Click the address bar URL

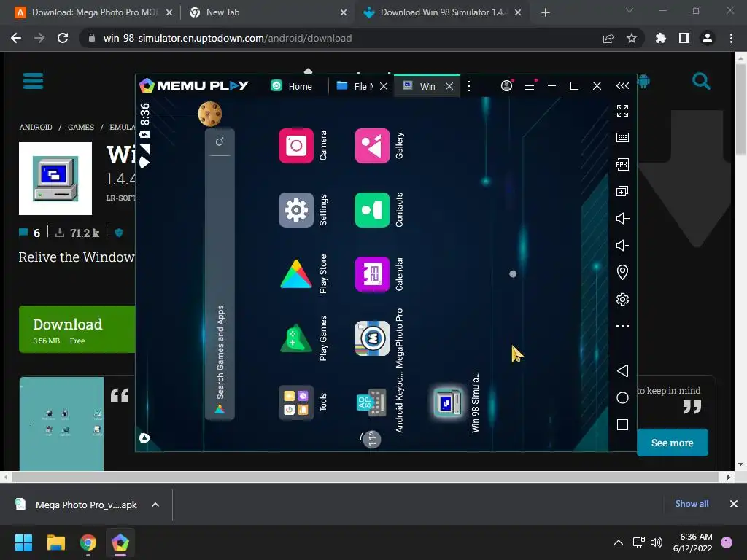(x=228, y=38)
